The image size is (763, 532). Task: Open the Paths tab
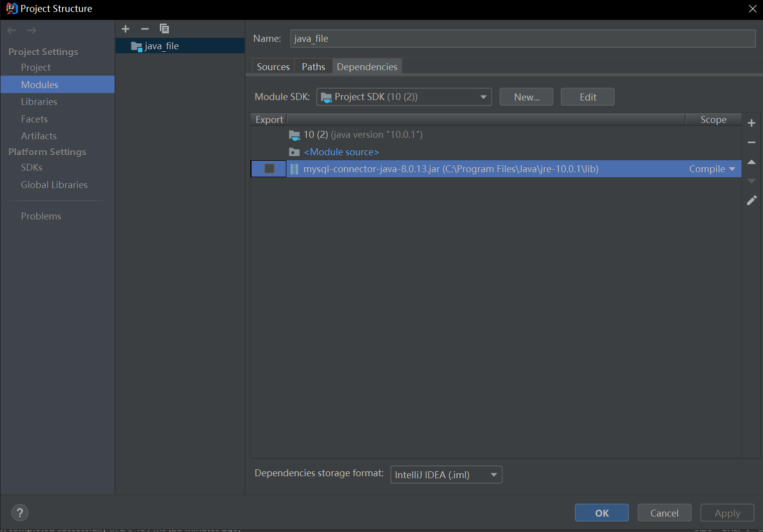pos(313,66)
